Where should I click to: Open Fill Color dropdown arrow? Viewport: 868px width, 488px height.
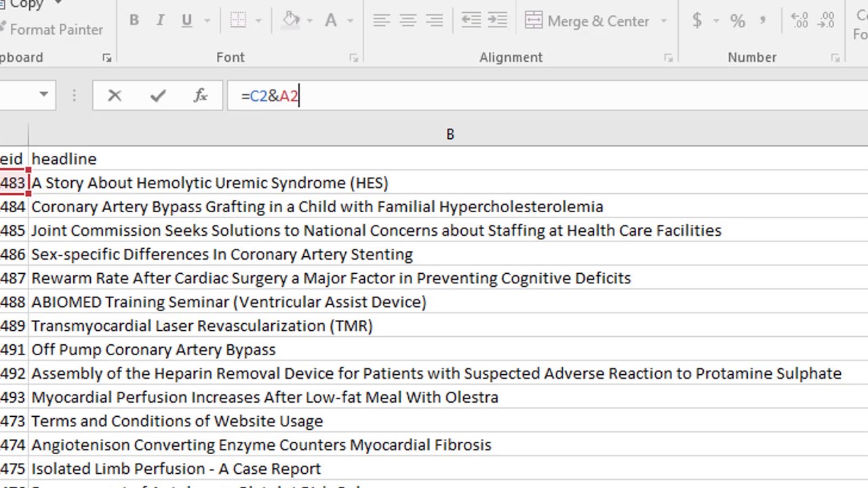coord(310,20)
